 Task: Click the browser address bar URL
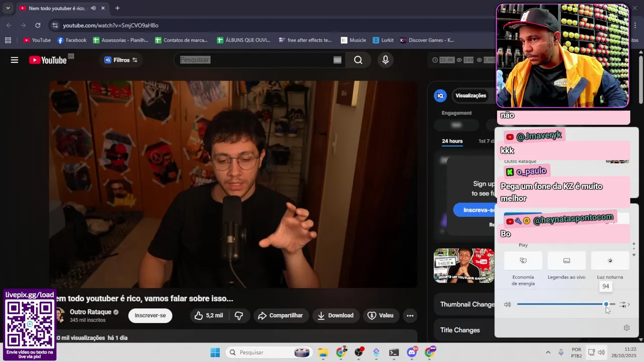coord(111,25)
